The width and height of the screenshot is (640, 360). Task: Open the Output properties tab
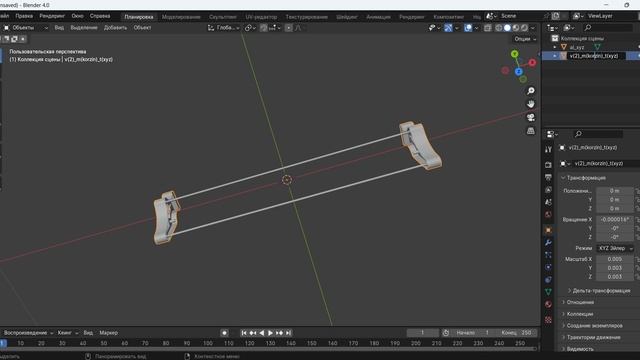(548, 177)
